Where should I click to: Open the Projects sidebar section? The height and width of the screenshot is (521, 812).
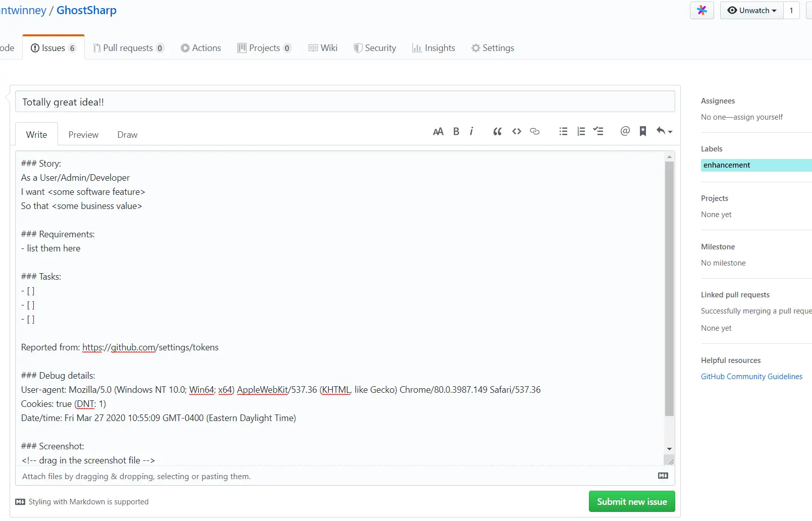pyautogui.click(x=715, y=198)
